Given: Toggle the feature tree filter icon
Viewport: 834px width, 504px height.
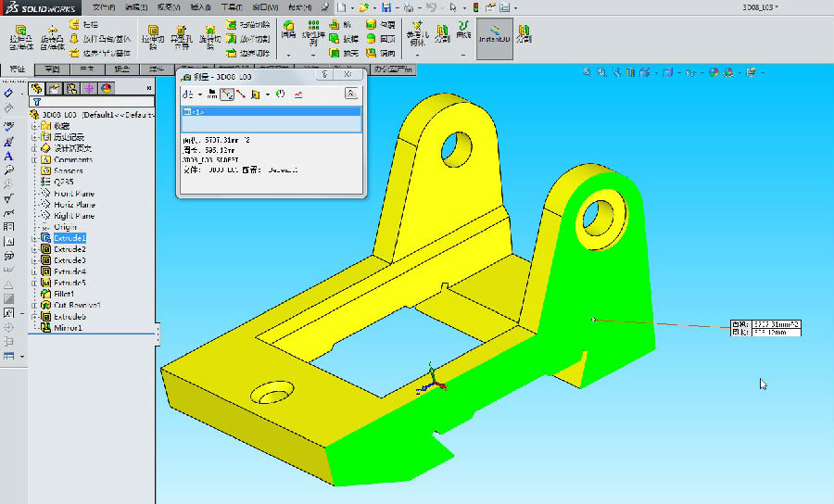Looking at the screenshot, I should click(36, 102).
